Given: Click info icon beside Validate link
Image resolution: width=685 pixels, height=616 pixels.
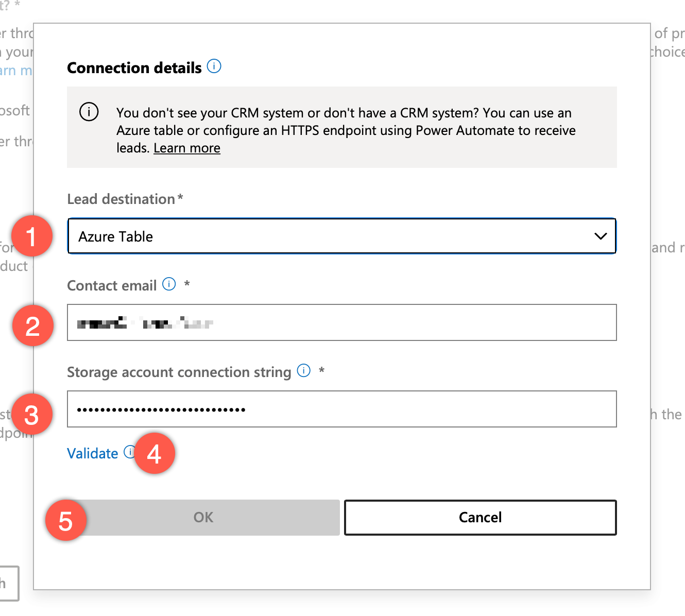Looking at the screenshot, I should [x=130, y=452].
